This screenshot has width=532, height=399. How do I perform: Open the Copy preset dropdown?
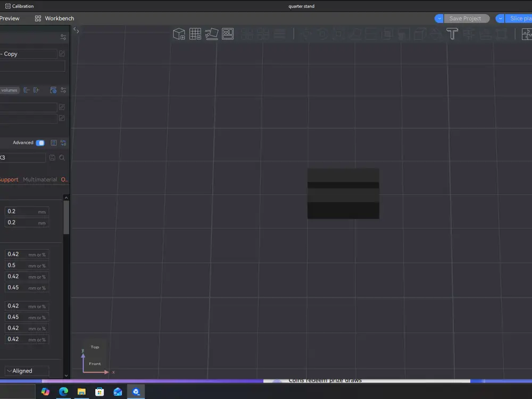(29, 54)
